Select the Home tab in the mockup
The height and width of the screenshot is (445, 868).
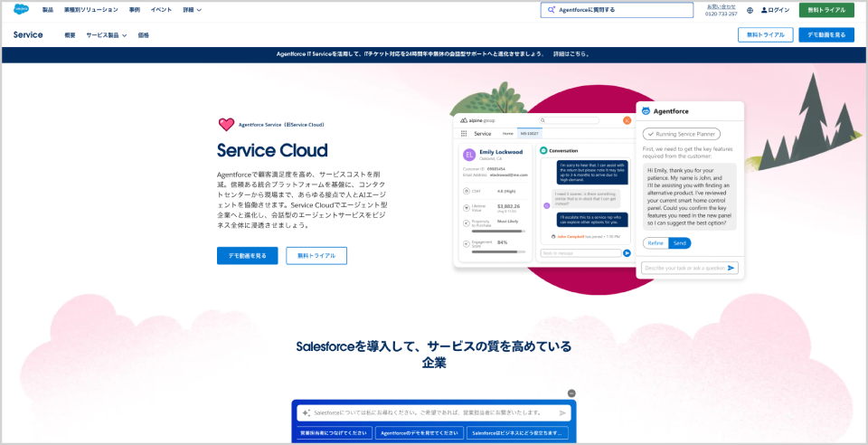(507, 133)
